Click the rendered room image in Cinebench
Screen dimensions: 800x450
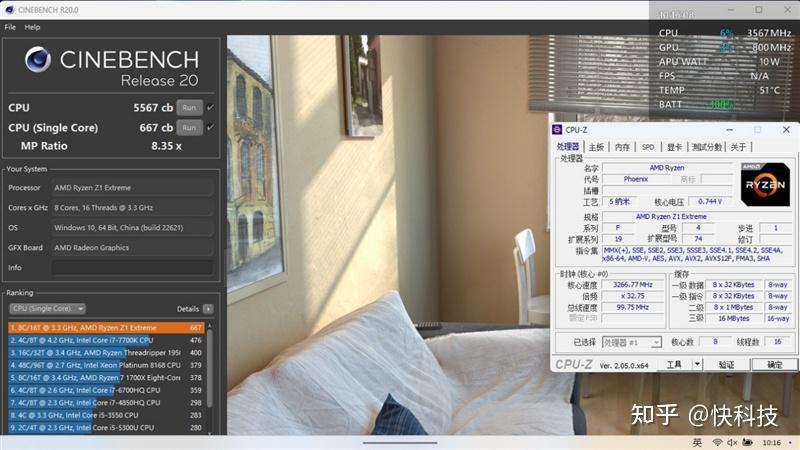[388, 235]
